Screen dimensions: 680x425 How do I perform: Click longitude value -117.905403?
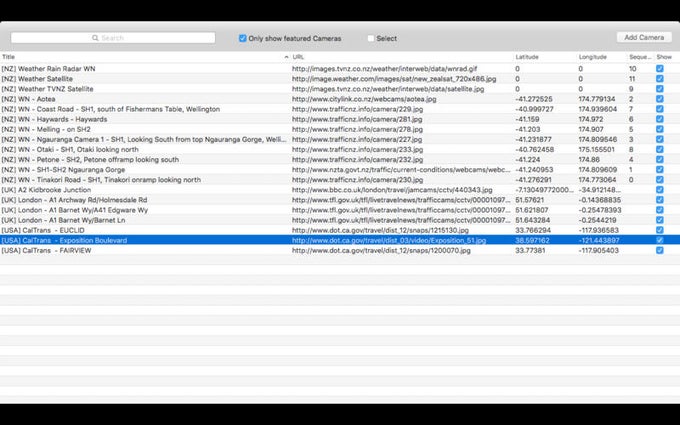tap(598, 250)
